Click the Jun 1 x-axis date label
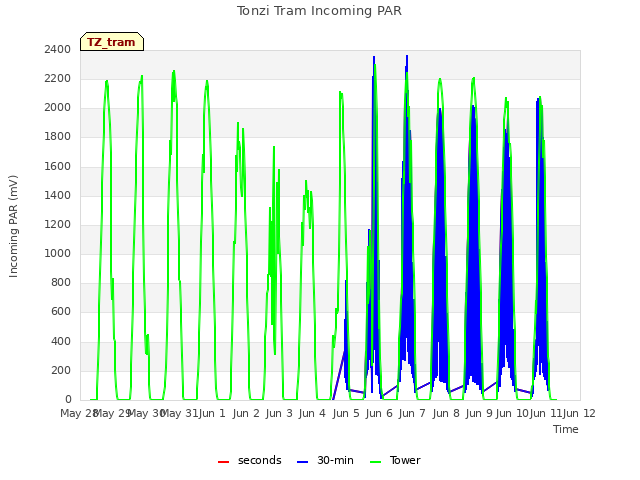The width and height of the screenshot is (640, 480). coord(212,413)
